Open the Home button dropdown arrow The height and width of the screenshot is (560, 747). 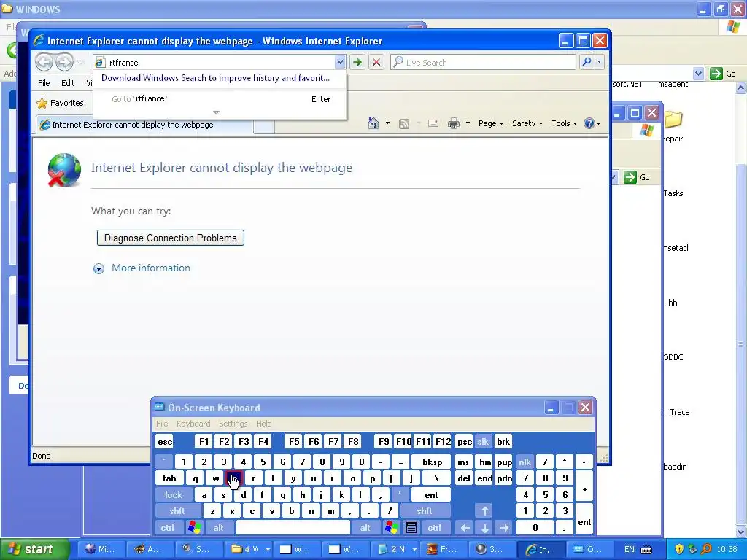coord(387,123)
